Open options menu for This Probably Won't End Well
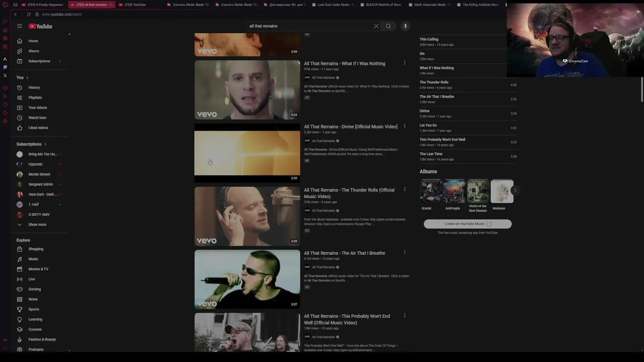This screenshot has width=644, height=362. click(405, 316)
